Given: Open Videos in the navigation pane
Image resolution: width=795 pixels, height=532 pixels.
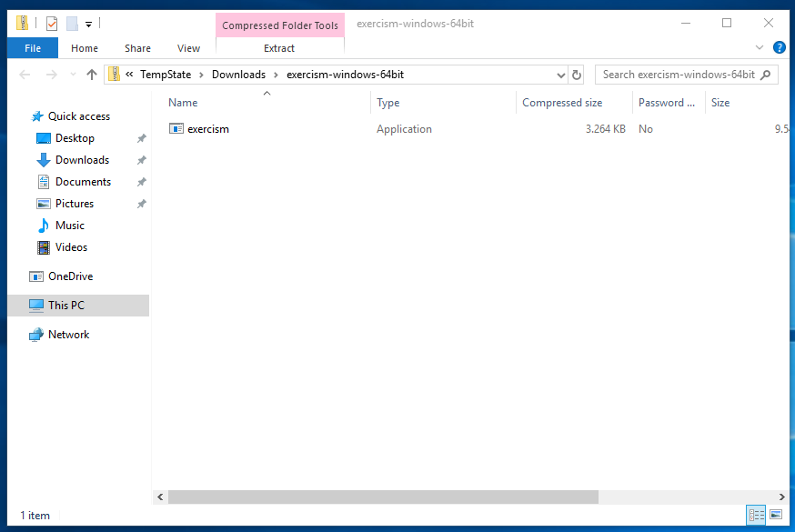Looking at the screenshot, I should pyautogui.click(x=71, y=246).
